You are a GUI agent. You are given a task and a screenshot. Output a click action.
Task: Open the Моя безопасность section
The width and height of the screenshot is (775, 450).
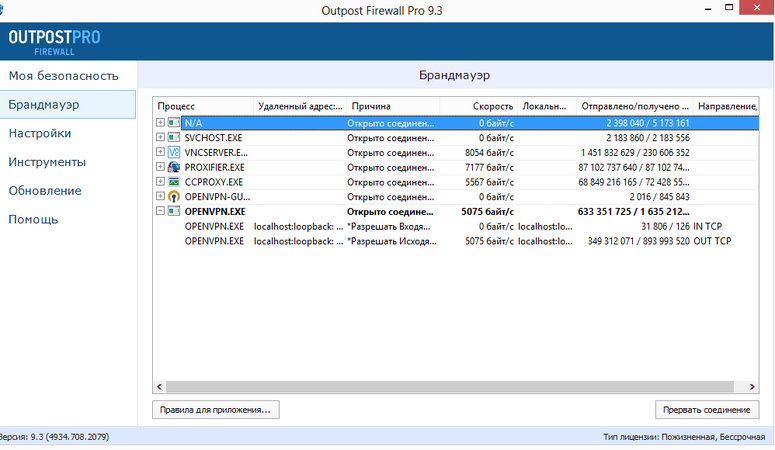pyautogui.click(x=64, y=76)
